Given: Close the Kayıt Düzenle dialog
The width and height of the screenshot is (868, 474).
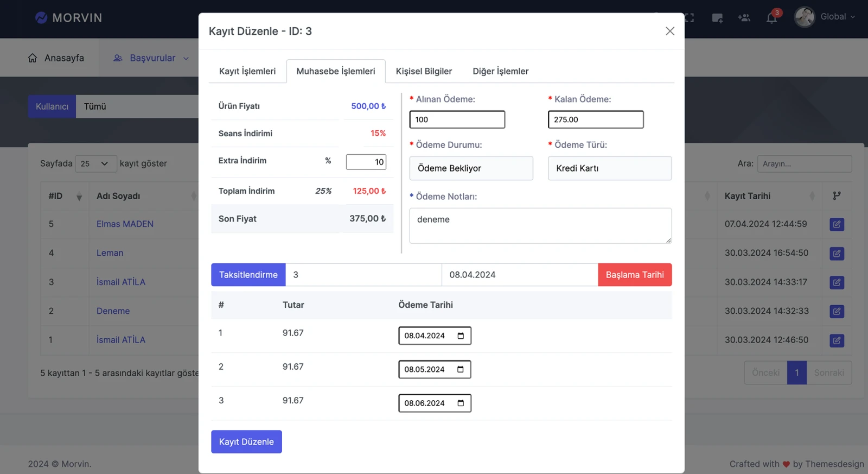Looking at the screenshot, I should pyautogui.click(x=669, y=31).
